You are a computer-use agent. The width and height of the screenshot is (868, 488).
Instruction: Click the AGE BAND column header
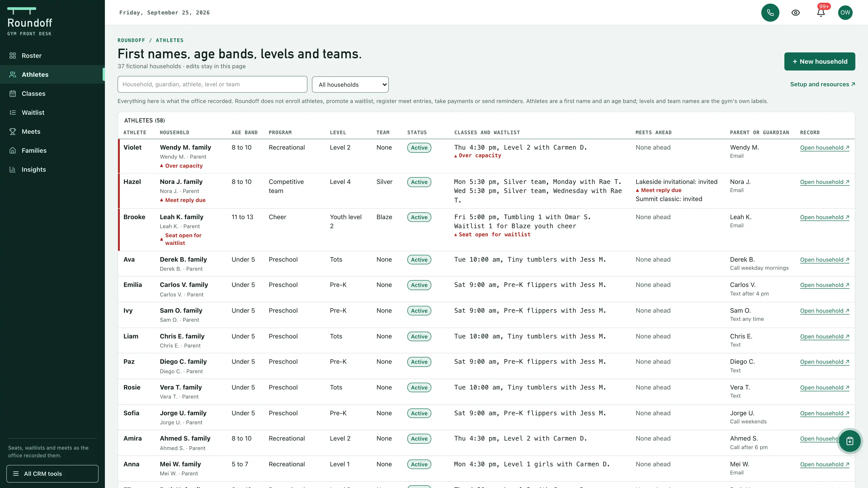tap(244, 132)
